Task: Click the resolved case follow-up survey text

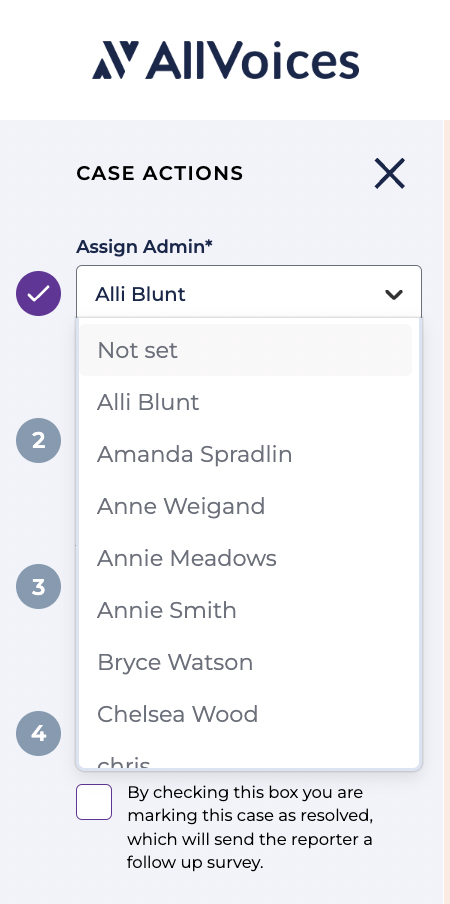Action: tap(250, 827)
